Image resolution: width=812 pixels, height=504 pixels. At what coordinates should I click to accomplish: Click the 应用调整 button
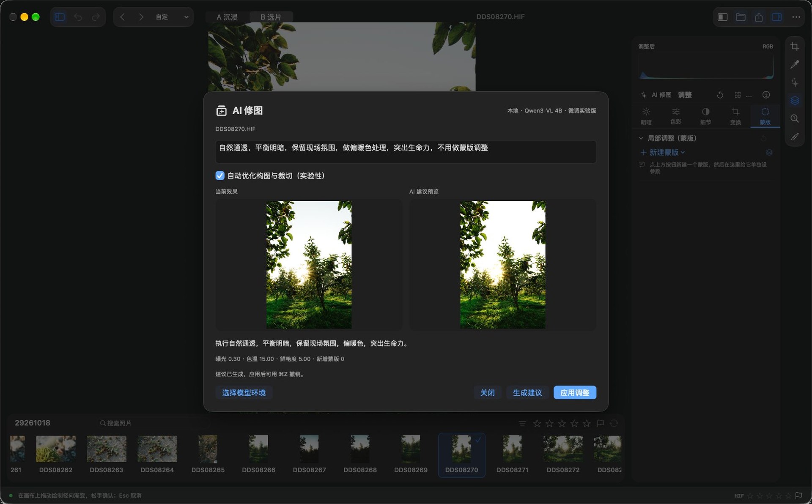575,393
